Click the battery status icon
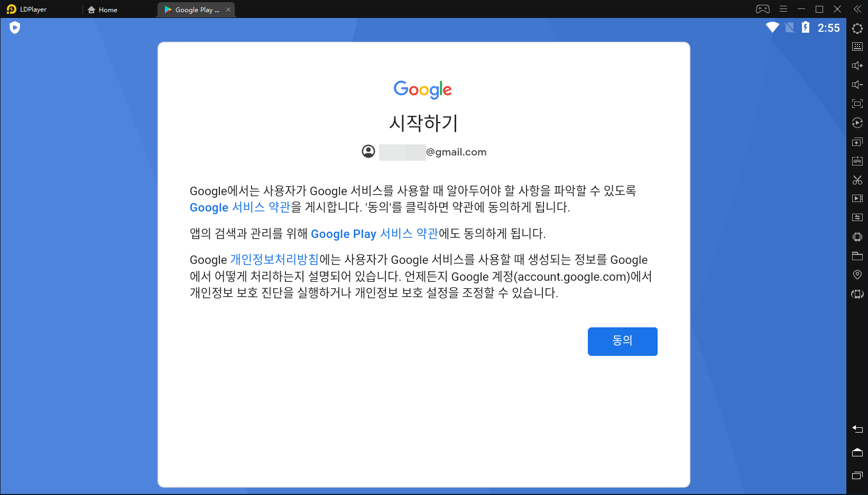This screenshot has height=495, width=868. (x=805, y=27)
